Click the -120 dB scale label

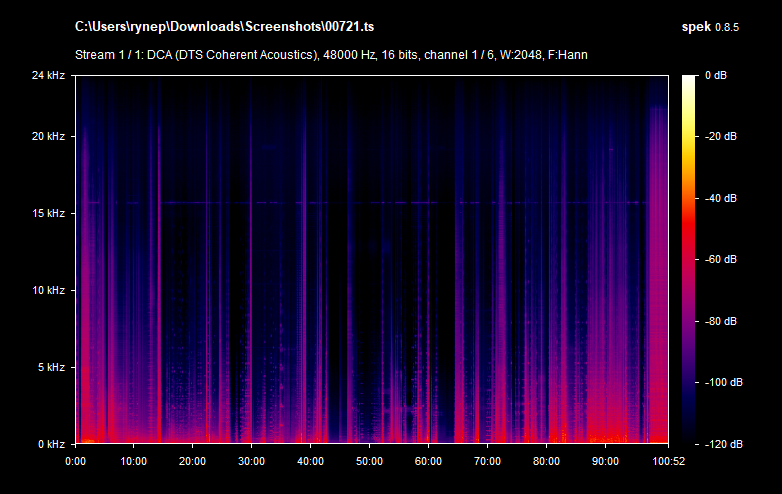coord(720,443)
